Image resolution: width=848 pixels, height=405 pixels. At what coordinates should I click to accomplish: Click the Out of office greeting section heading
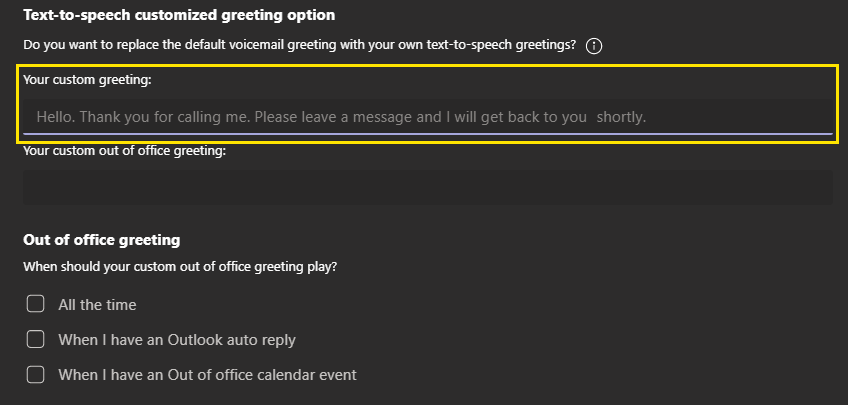coord(102,240)
